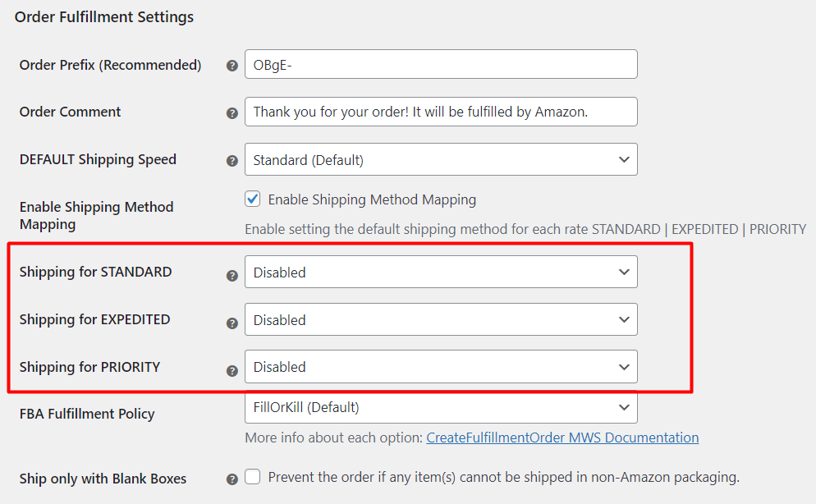
Task: Click help icon for Ship only with Blank Boxes
Action: (x=232, y=479)
